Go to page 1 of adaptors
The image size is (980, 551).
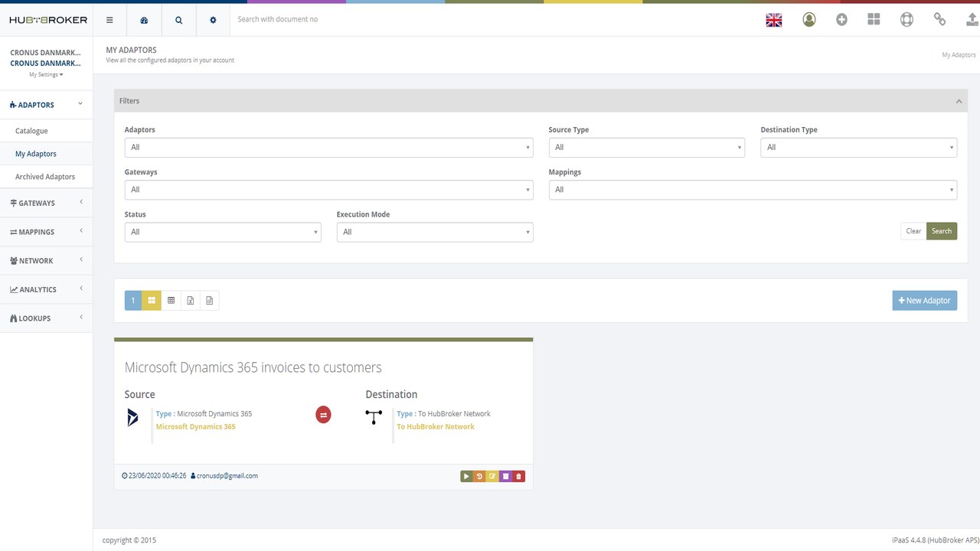(x=133, y=301)
